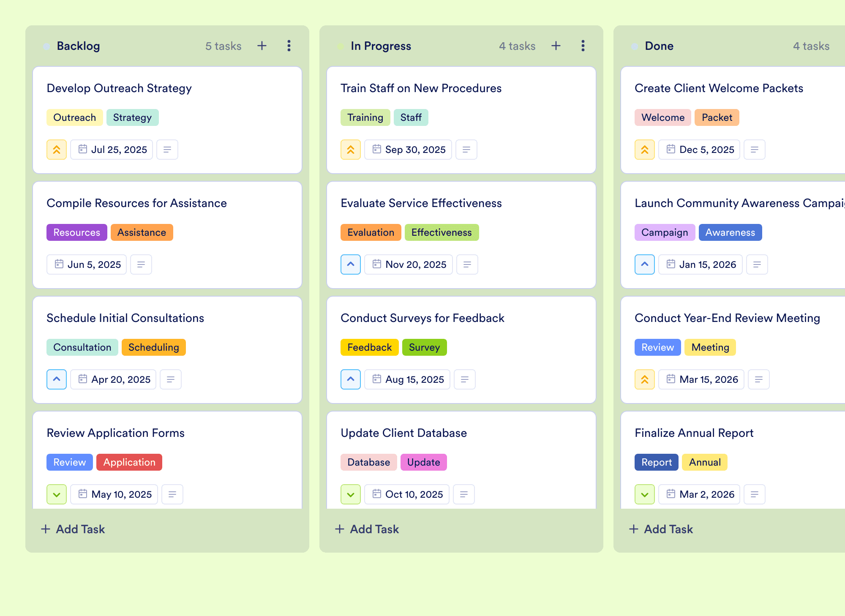This screenshot has width=845, height=616.
Task: Open the Conduct Surveys for Feedback card
Action: (x=422, y=318)
